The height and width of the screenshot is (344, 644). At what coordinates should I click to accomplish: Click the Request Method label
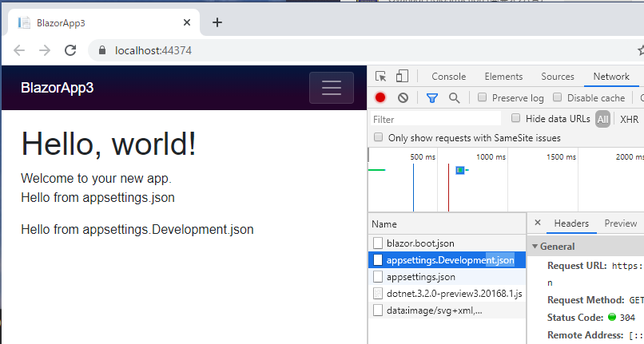coord(586,300)
